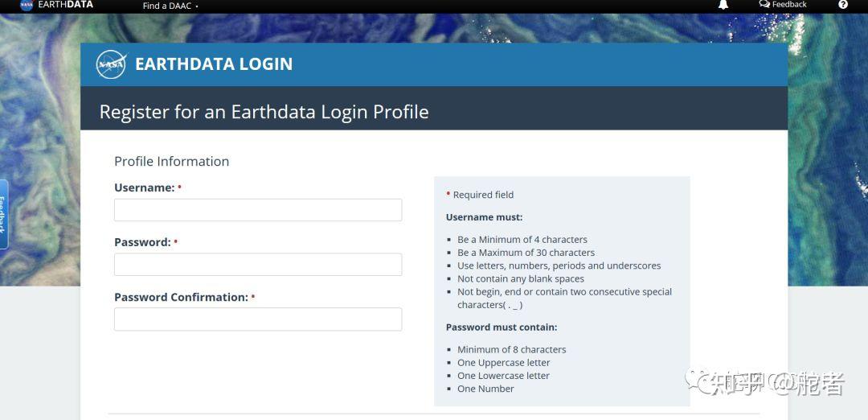Click the Feedback text link in top bar
The height and width of the screenshot is (420, 868).
pos(789,5)
